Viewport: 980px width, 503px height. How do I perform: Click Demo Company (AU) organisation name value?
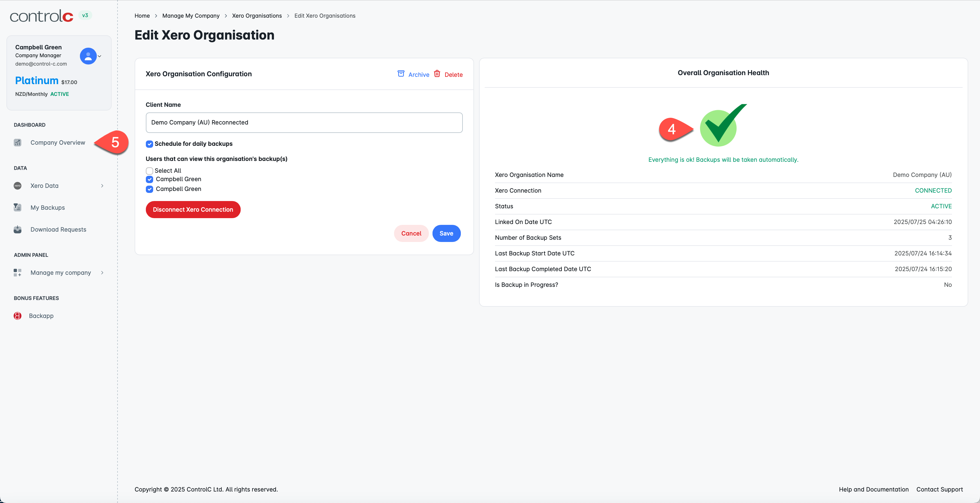click(x=922, y=175)
